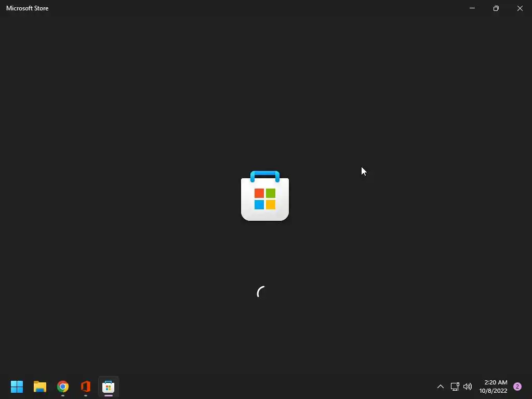Click the Microsoft Store title text
Image resolution: width=532 pixels, height=399 pixels.
27,8
